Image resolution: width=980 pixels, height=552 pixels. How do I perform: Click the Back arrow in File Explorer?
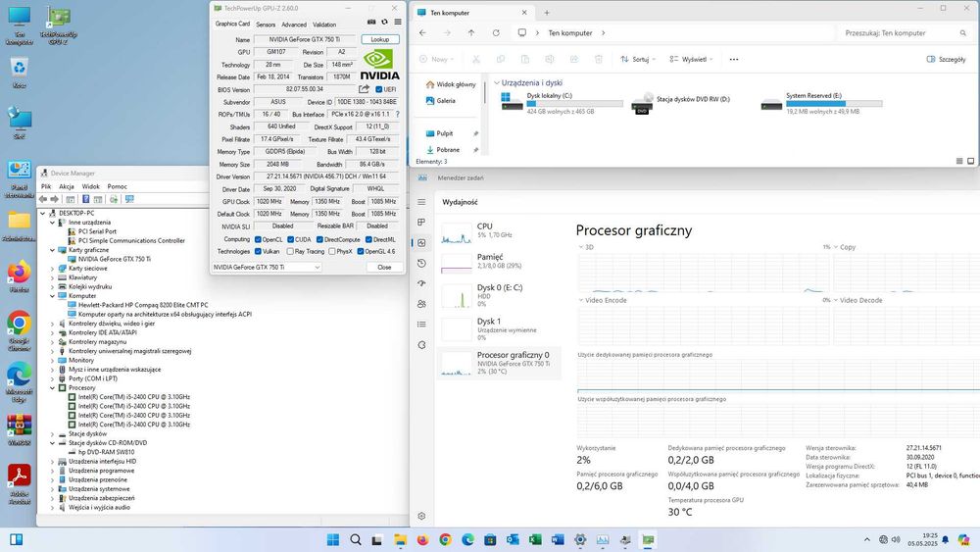(x=423, y=32)
